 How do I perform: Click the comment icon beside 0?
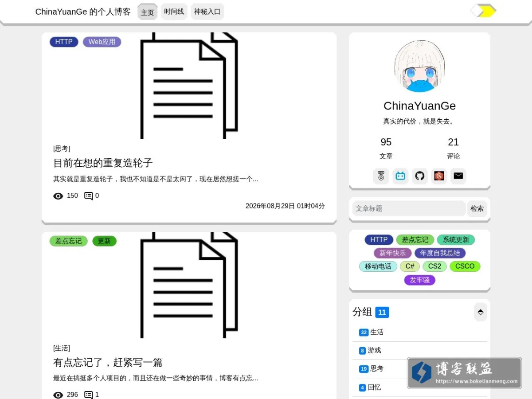[89, 196]
